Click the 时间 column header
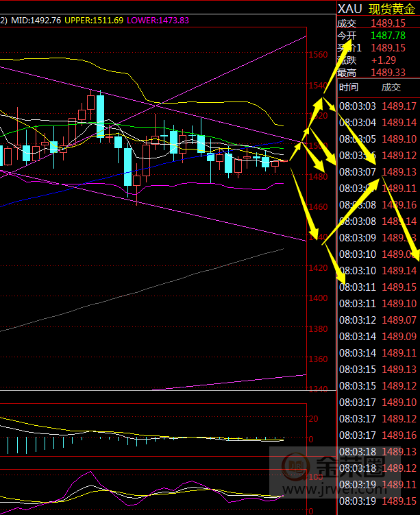Screen dimensions: 420x515 [348, 87]
